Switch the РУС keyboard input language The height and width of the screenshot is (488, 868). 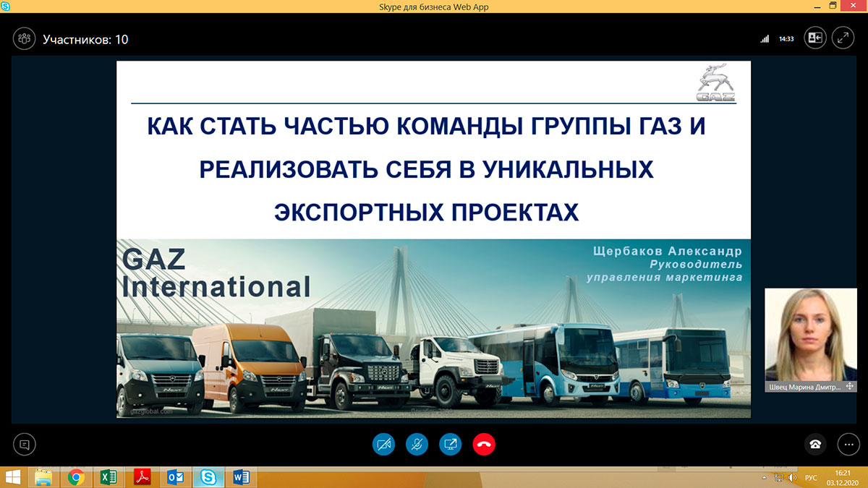click(x=811, y=477)
